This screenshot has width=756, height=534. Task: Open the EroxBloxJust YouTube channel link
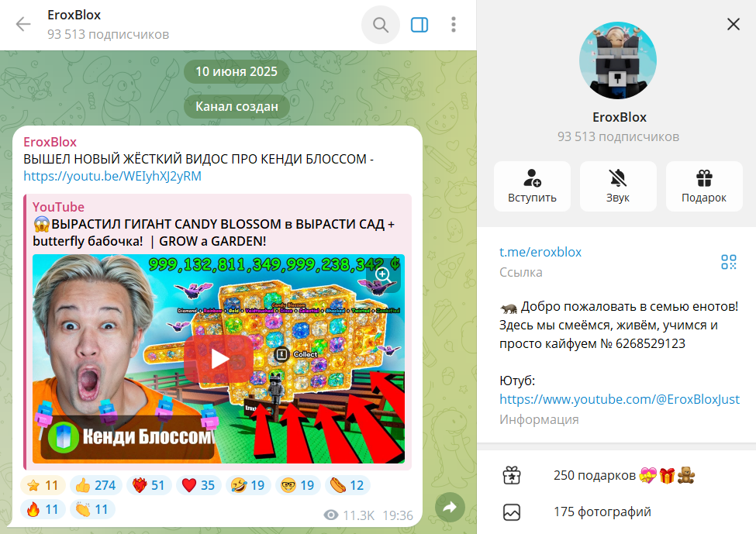[x=619, y=399]
